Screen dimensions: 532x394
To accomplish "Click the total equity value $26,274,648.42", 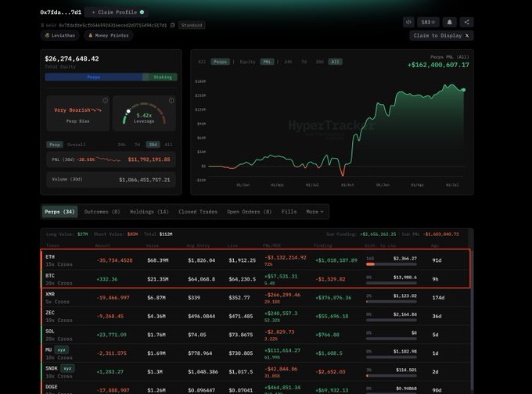I will click(72, 59).
